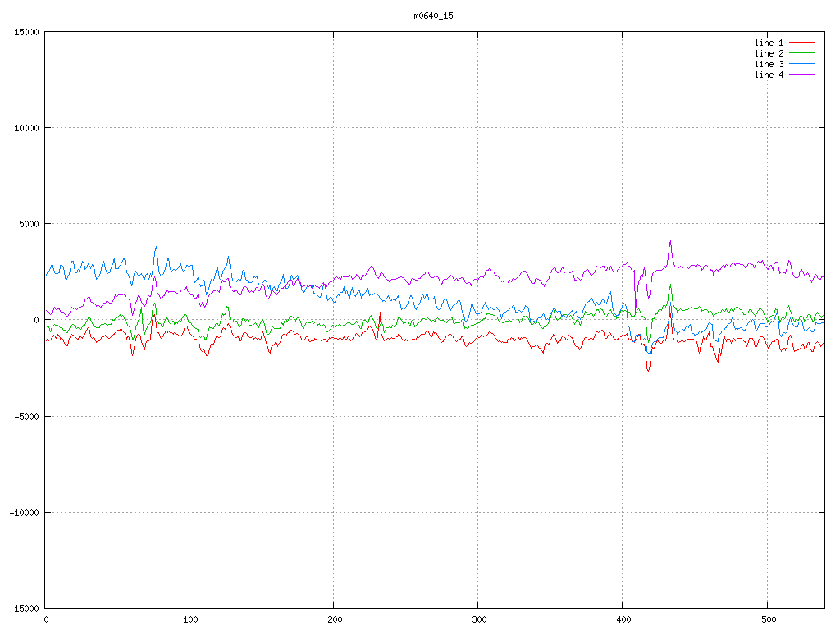Viewport: 840px width, 630px height.
Task: Click the x-axis label 300
Action: click(479, 620)
